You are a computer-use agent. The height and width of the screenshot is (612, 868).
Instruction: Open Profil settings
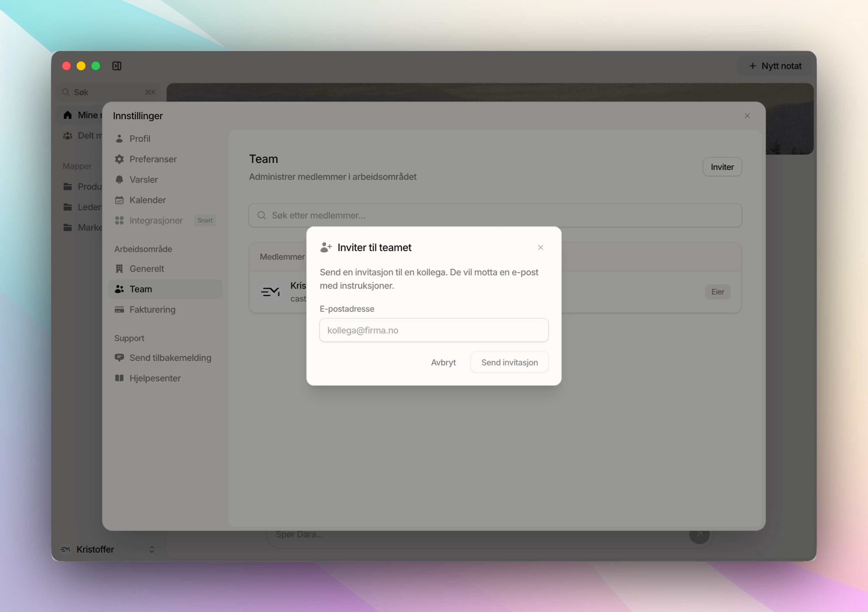pyautogui.click(x=140, y=139)
